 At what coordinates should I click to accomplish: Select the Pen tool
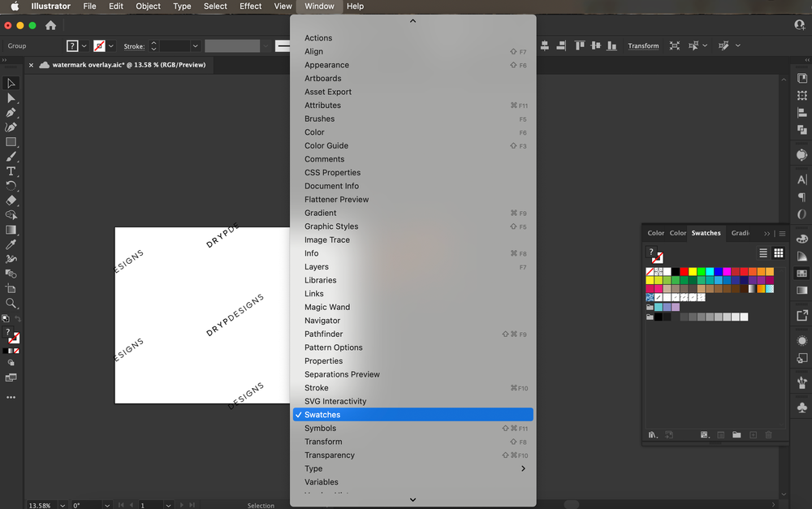[11, 112]
